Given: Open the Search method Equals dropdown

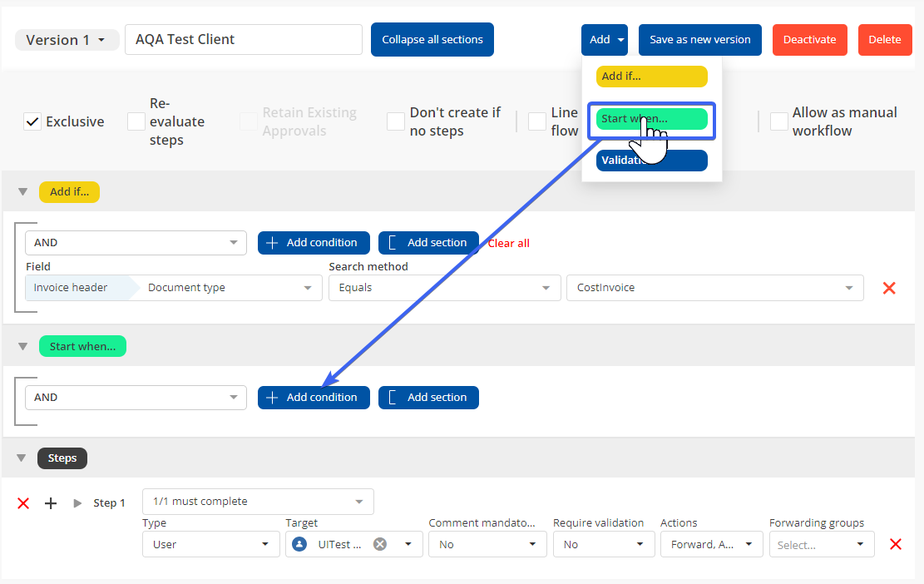Looking at the screenshot, I should [x=443, y=288].
